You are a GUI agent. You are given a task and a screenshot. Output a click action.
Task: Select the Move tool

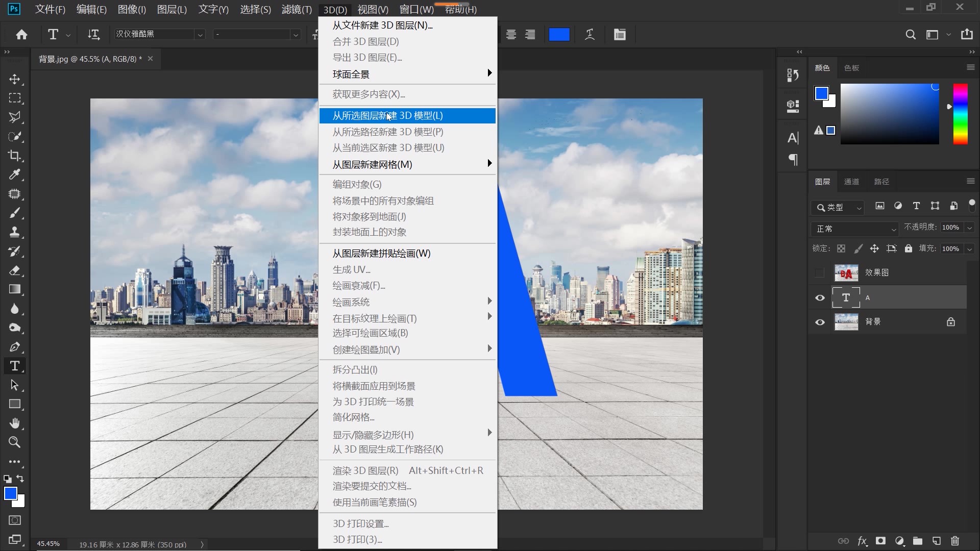coord(15,79)
